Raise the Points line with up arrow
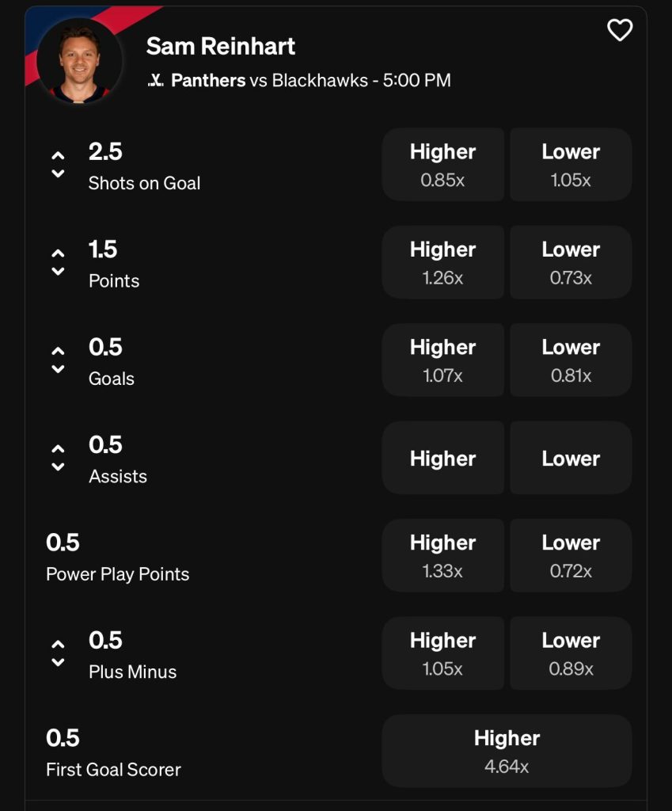 58,253
